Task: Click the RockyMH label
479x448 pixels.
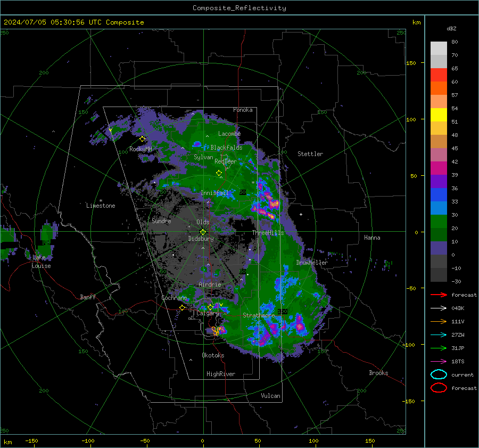Action: (141, 149)
